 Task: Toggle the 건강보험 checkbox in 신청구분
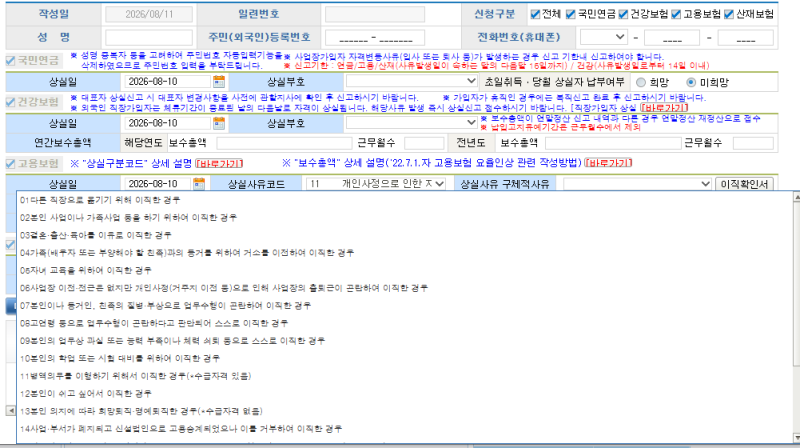[x=623, y=14]
